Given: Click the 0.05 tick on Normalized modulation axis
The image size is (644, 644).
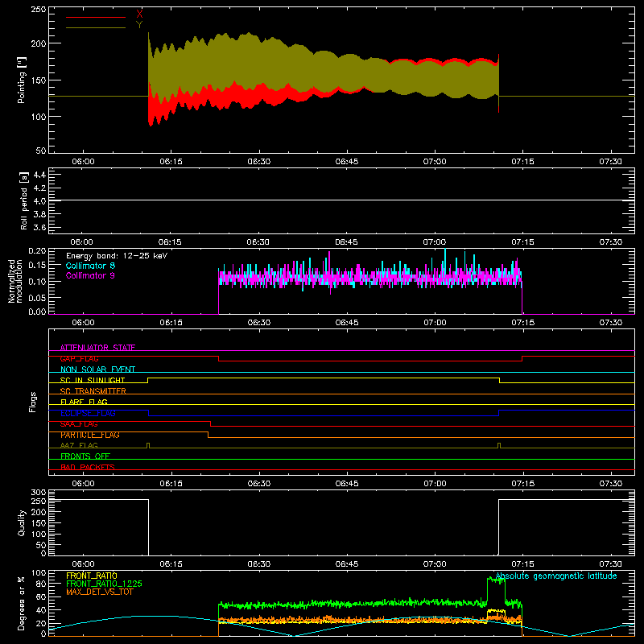Looking at the screenshot, I should coord(37,297).
